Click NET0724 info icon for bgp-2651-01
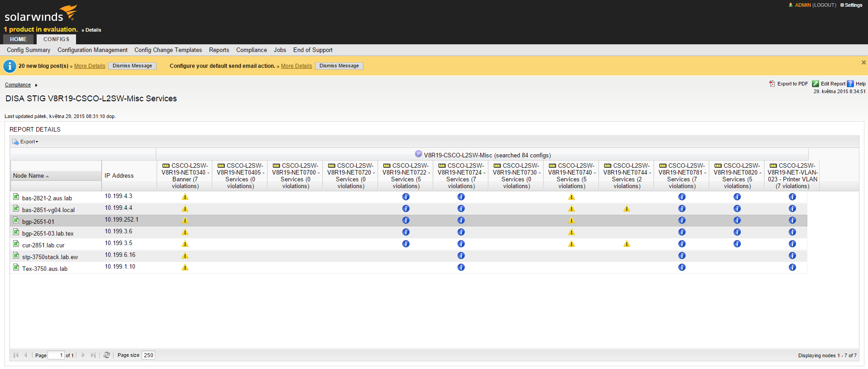This screenshot has width=868, height=369. [x=461, y=220]
